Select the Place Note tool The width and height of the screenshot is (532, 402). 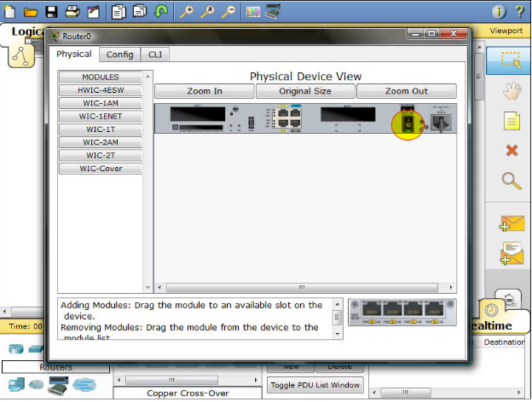511,121
